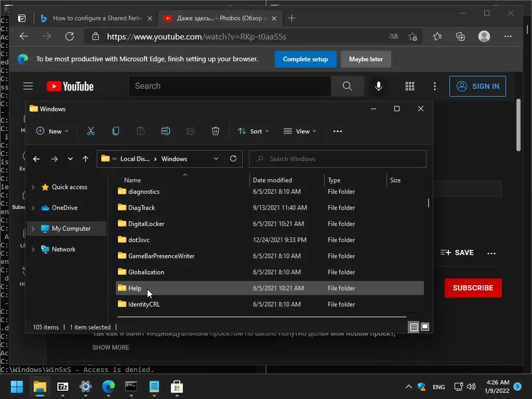This screenshot has height=399, width=532.
Task: Click the Edge back arrow
Action: click(x=24, y=36)
